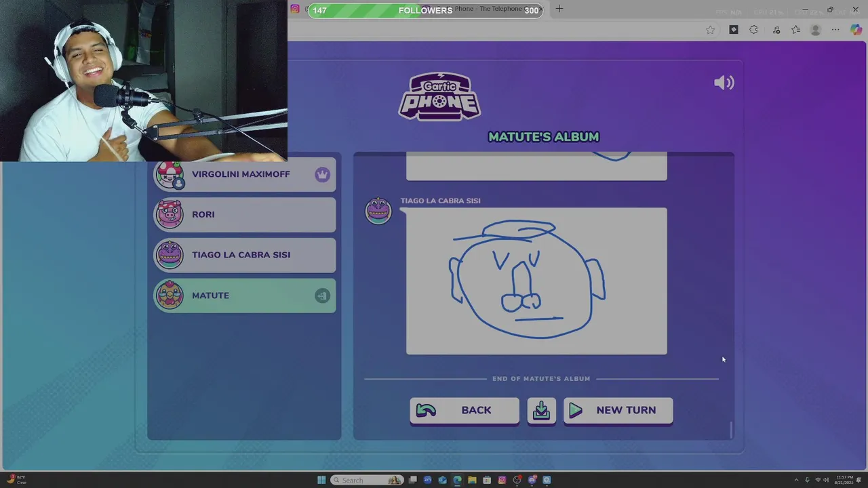Select player TIAGO LA CABRA SISI
The height and width of the screenshot is (488, 868).
pyautogui.click(x=245, y=256)
